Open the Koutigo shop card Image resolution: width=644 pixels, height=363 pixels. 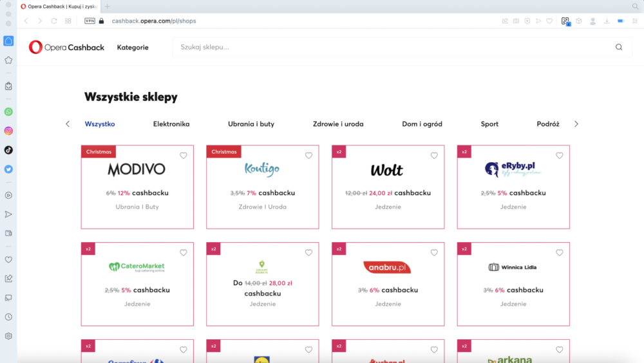click(x=263, y=187)
